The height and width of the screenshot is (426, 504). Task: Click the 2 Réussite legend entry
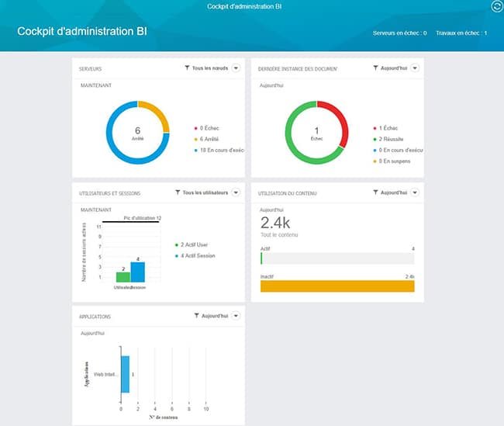388,139
